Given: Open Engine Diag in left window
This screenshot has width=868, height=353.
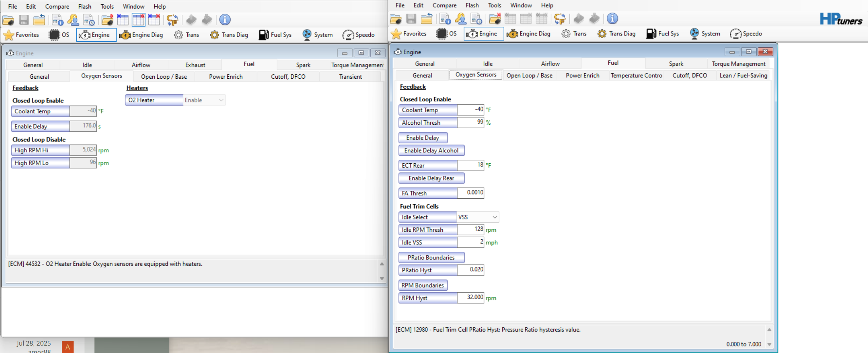Looking at the screenshot, I should point(141,35).
